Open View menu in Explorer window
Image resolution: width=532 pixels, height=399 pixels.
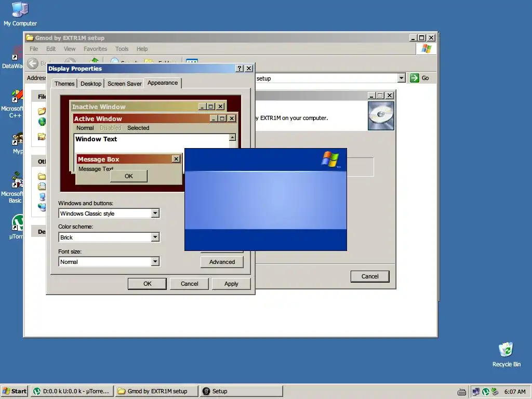(70, 49)
